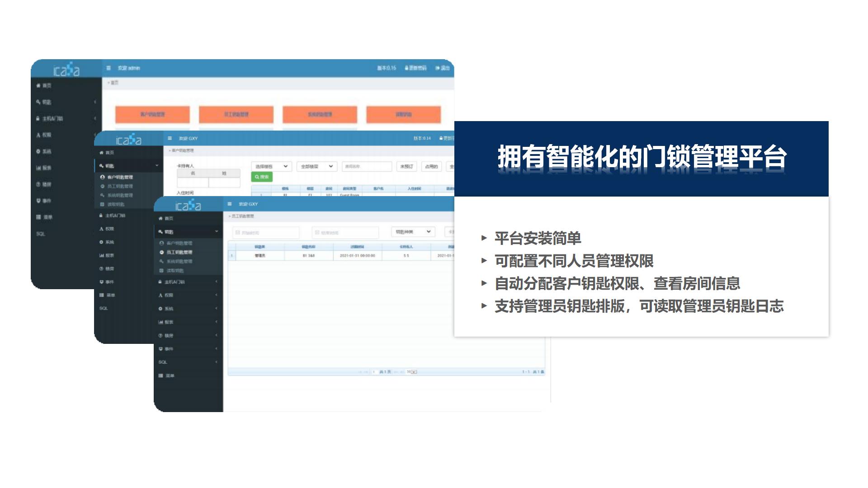868x488 pixels.
Task: Click the 更新密码 lock icon beside 版本:0.16
Action: tap(406, 68)
